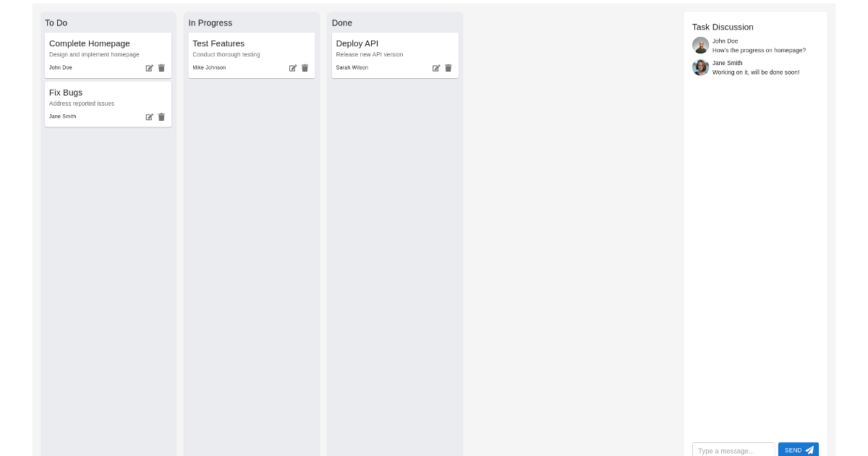
Task: Click the edit pencil on Deploy API card
Action: 437,68
